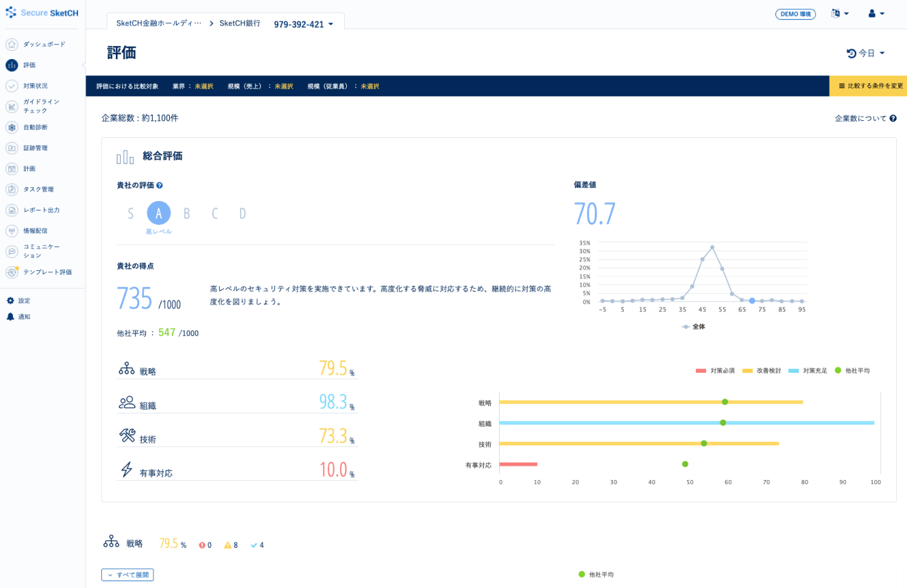Click the レポート出力 sidebar icon

pos(12,210)
